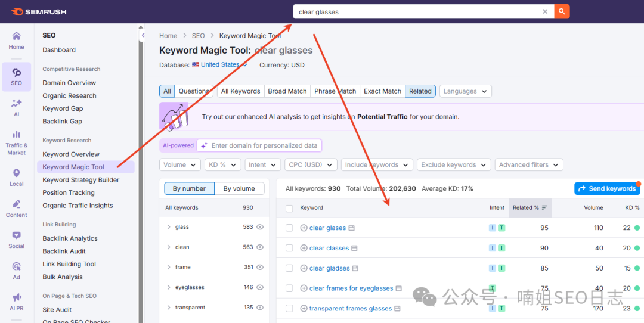Open SERP icon for 'transparent frames glasses'
Screen dimensions: 644x323
[397, 308]
